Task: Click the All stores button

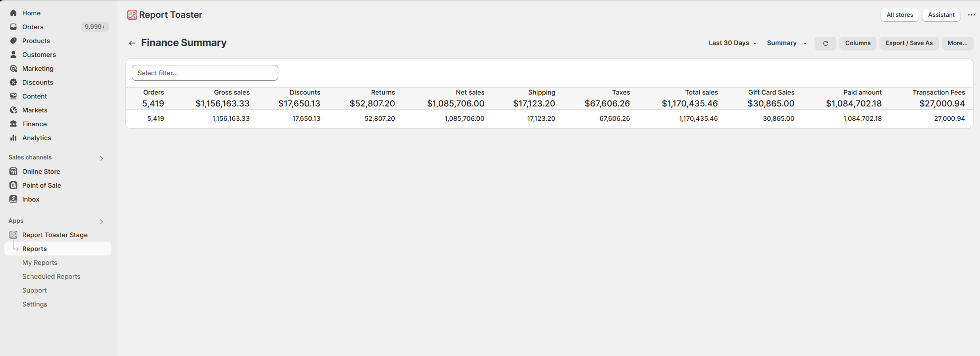Action: click(899, 15)
